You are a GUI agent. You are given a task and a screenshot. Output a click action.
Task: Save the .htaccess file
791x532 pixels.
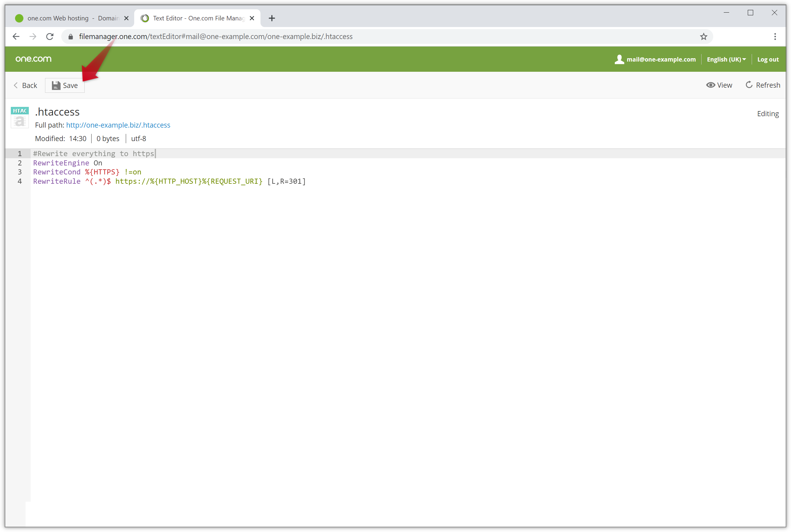[x=65, y=85]
